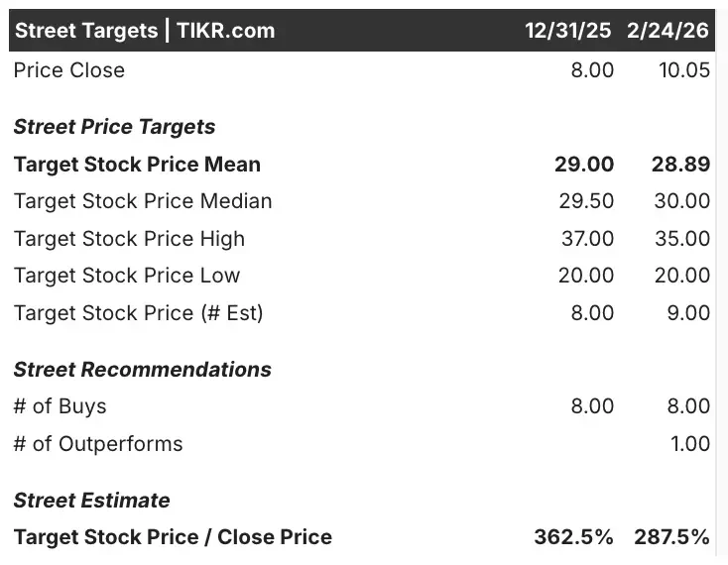728x565 pixels.
Task: Click the Target Stock Price Low label
Action: click(x=127, y=276)
